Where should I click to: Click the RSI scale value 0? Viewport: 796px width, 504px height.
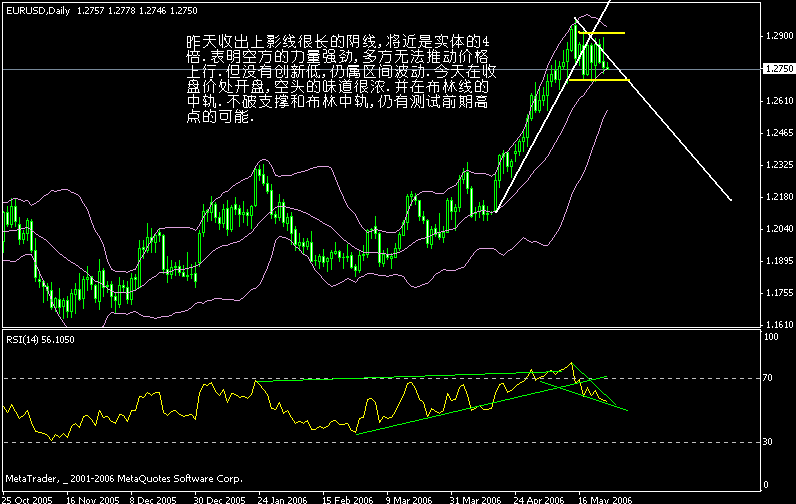[766, 485]
